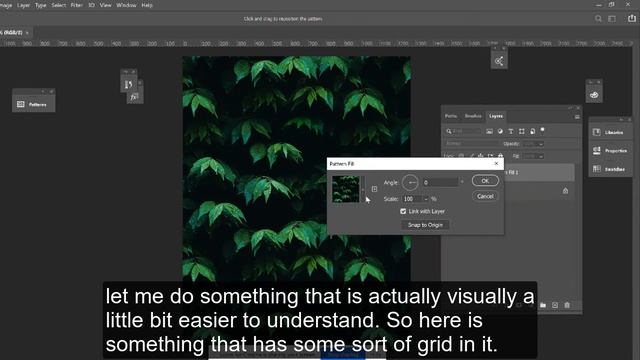Open the Filter menu

pyautogui.click(x=76, y=5)
